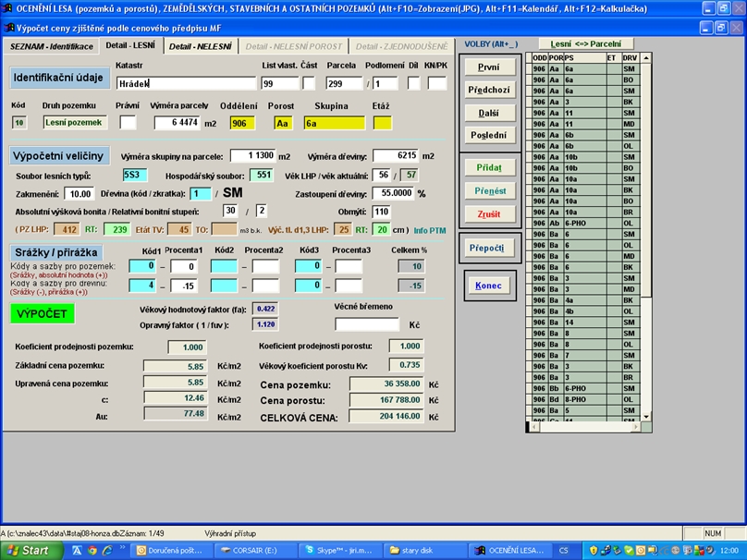The height and width of the screenshot is (560, 747).
Task: Click the Konec button
Action: pos(490,286)
